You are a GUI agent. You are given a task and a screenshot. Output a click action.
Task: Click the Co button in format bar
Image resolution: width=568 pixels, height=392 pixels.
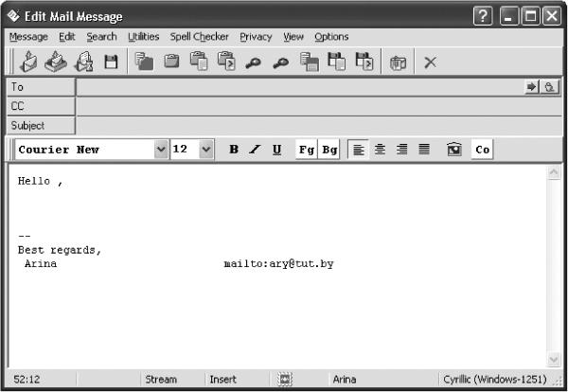pos(482,150)
